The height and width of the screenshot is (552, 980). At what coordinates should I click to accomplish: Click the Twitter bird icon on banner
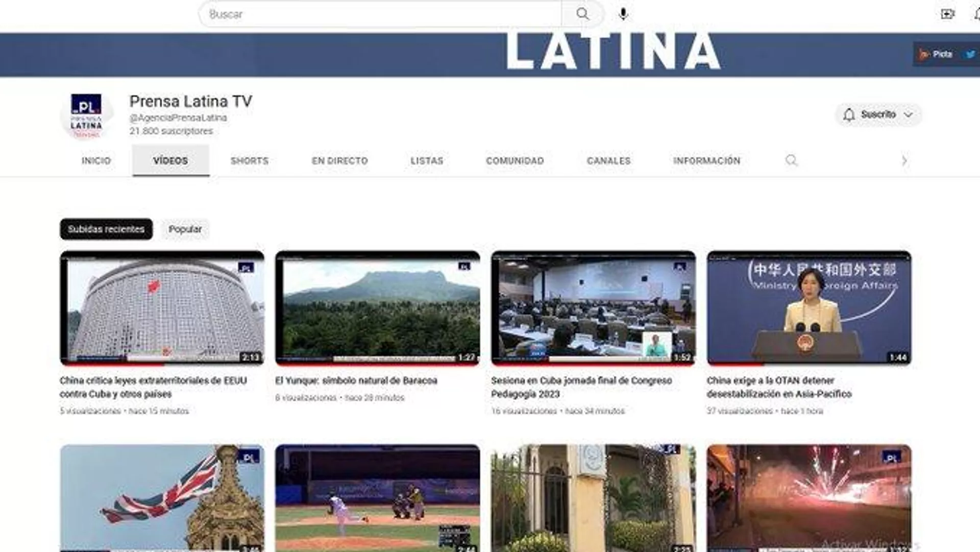(x=970, y=54)
